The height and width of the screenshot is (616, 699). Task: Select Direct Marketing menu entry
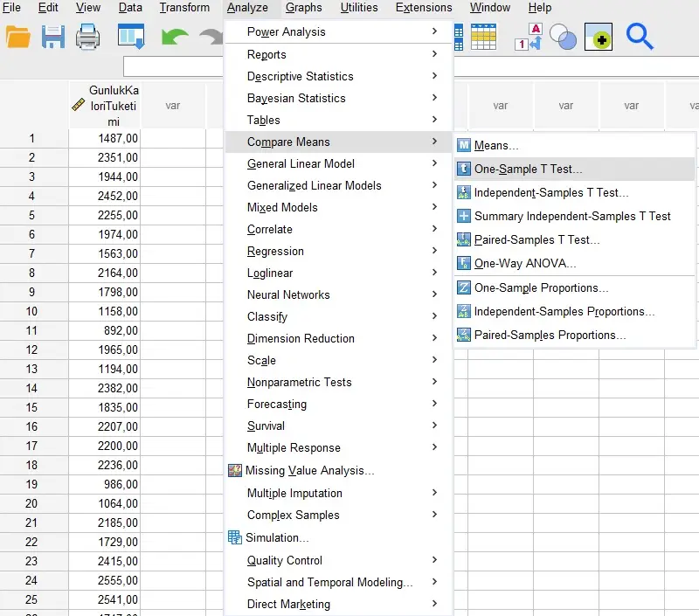coord(339,604)
